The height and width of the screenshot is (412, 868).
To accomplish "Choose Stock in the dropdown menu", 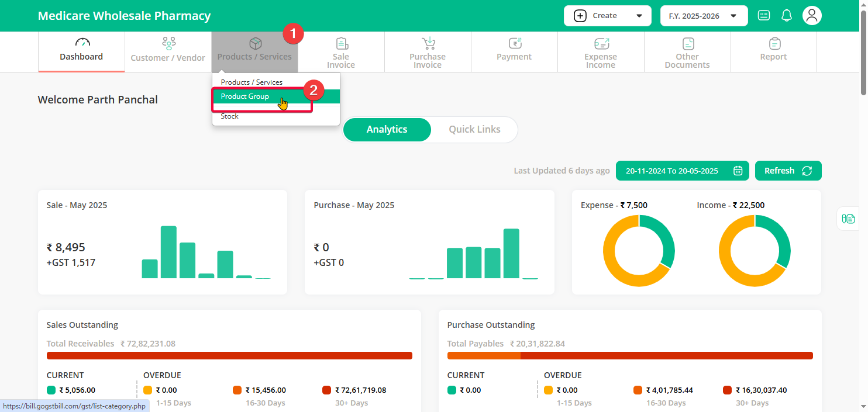I will pos(230,116).
